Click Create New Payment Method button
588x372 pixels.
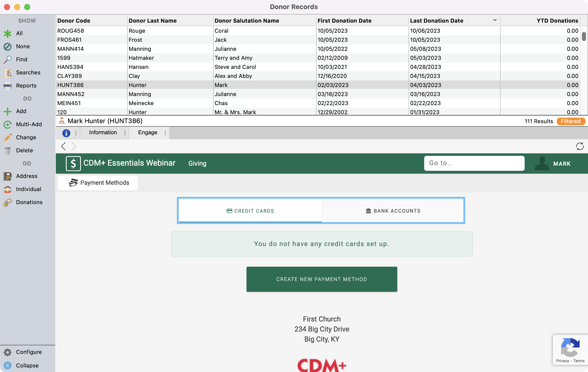322,279
